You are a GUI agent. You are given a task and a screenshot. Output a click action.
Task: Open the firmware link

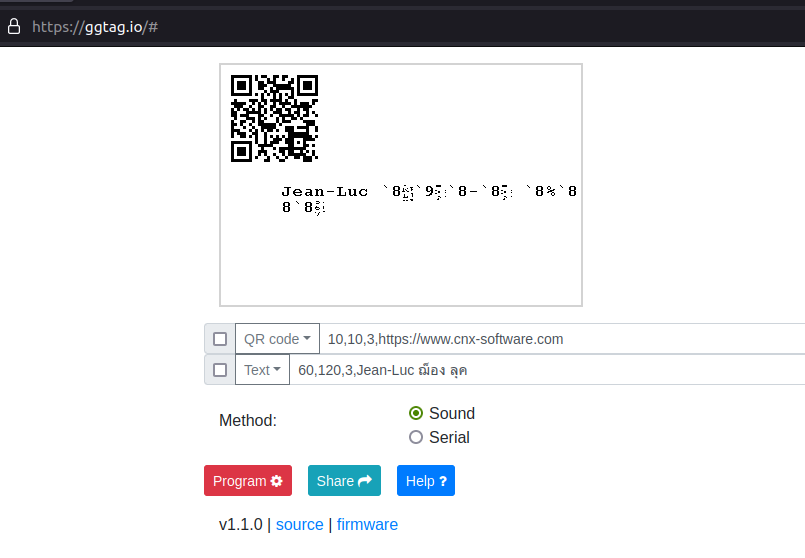click(367, 525)
